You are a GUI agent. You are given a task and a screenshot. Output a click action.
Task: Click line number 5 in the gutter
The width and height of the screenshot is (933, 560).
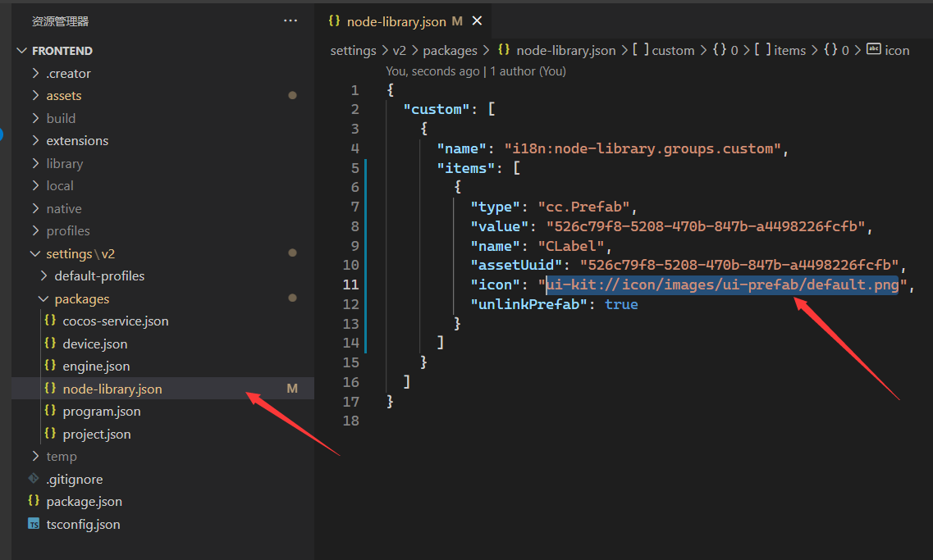tap(354, 168)
